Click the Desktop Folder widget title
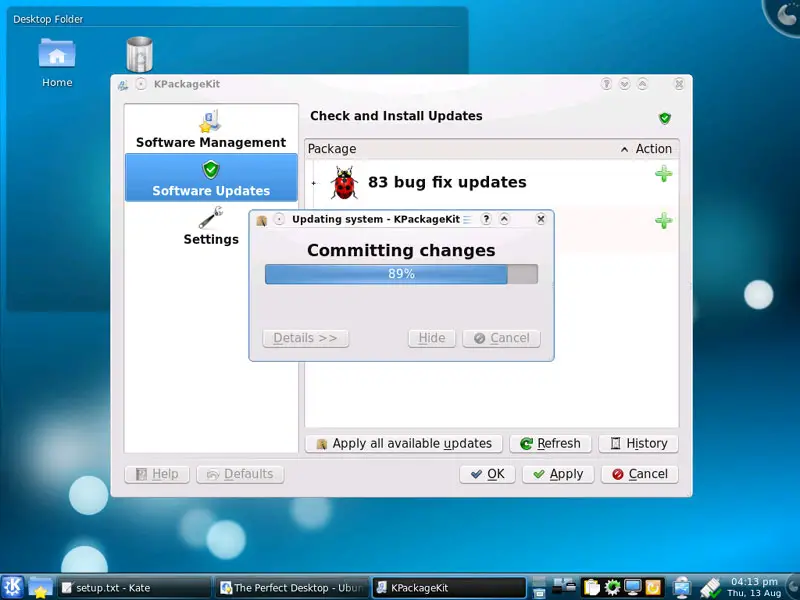 pos(48,19)
